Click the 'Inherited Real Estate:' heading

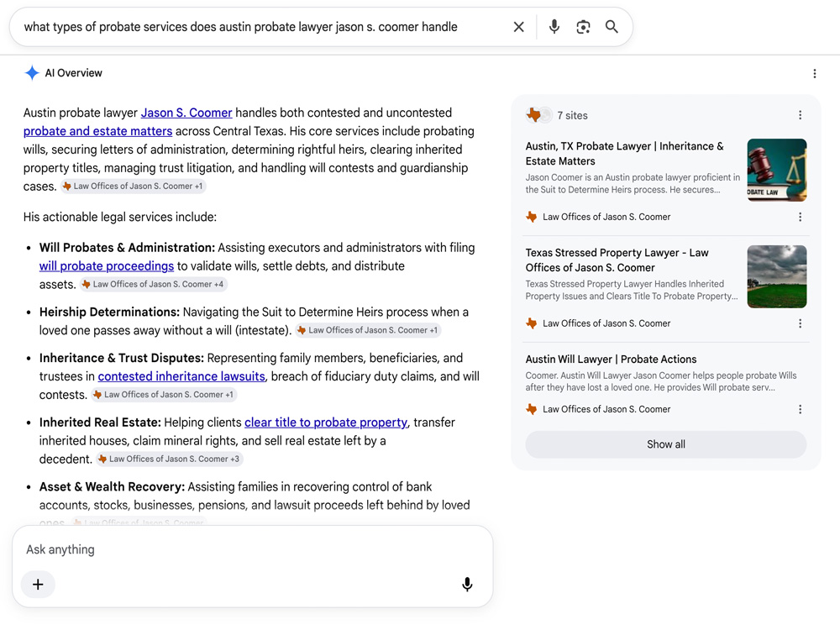click(x=100, y=423)
